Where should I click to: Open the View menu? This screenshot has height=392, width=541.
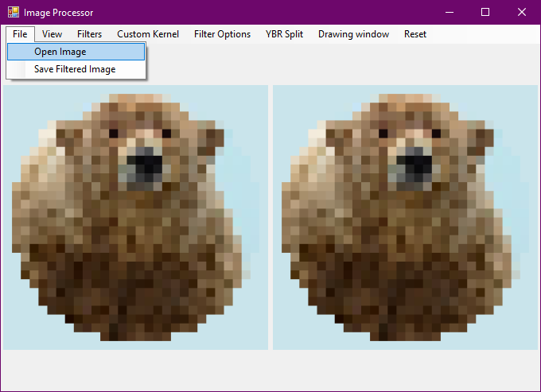click(52, 34)
